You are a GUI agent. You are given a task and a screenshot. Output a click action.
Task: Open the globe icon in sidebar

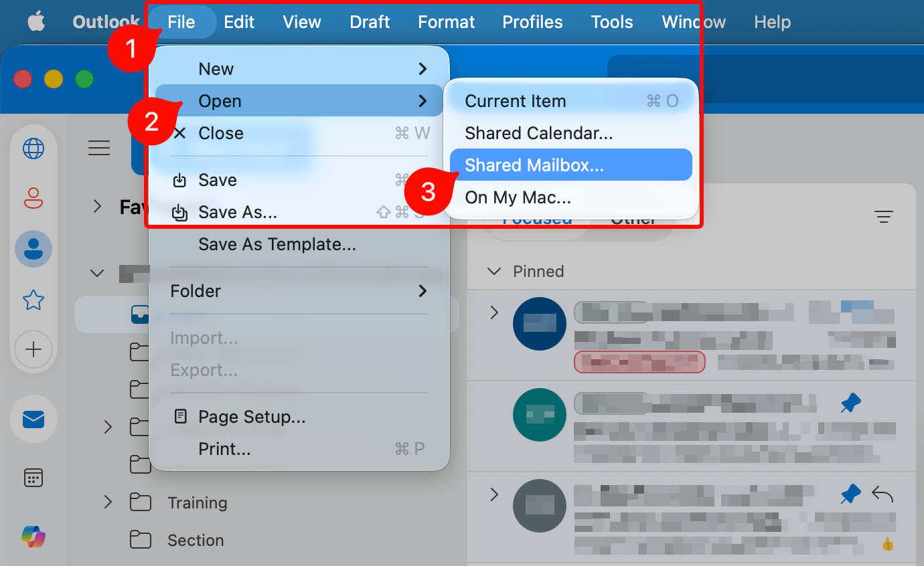tap(33, 149)
